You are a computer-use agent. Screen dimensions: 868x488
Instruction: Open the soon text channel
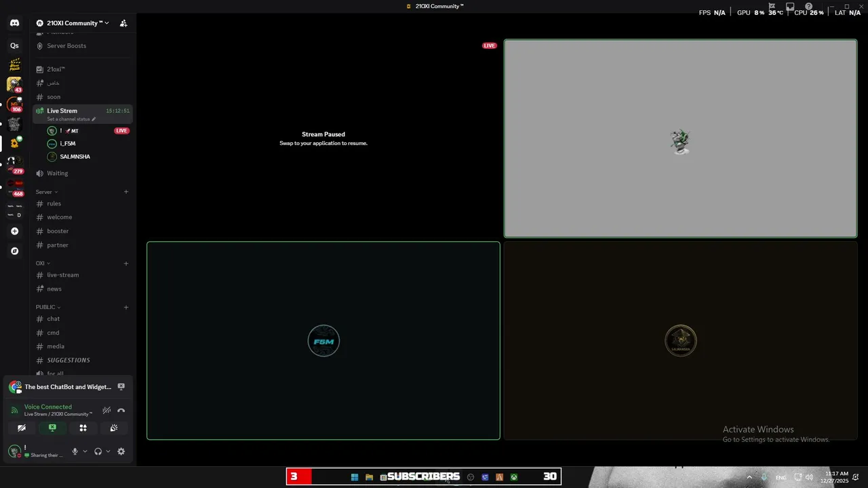tap(83, 97)
